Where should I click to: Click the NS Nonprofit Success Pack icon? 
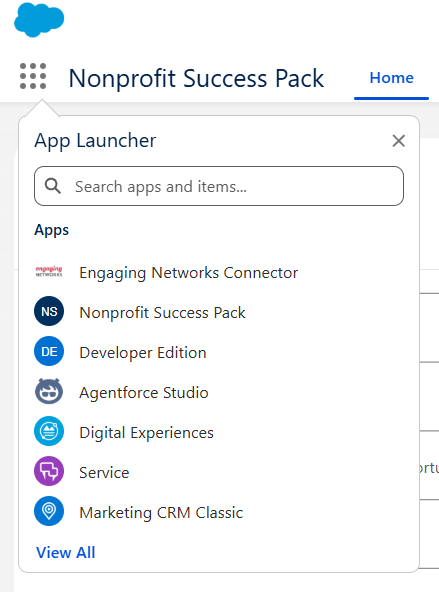pyautogui.click(x=49, y=311)
